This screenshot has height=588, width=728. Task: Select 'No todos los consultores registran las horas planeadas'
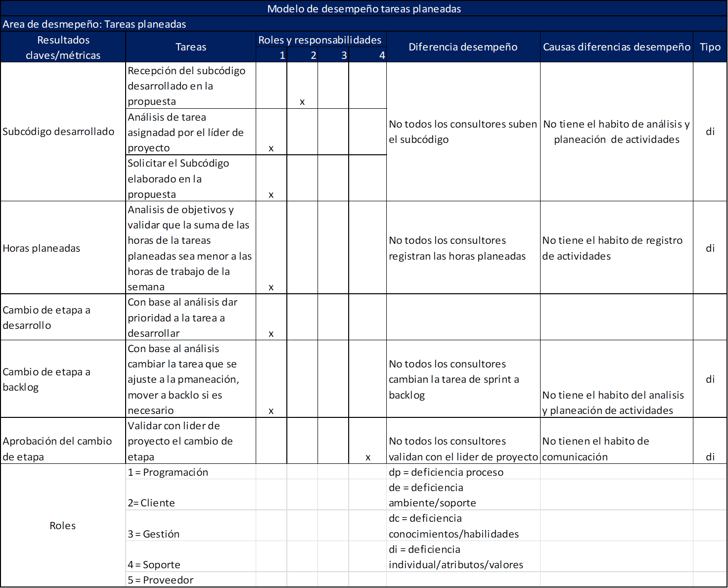[463, 248]
